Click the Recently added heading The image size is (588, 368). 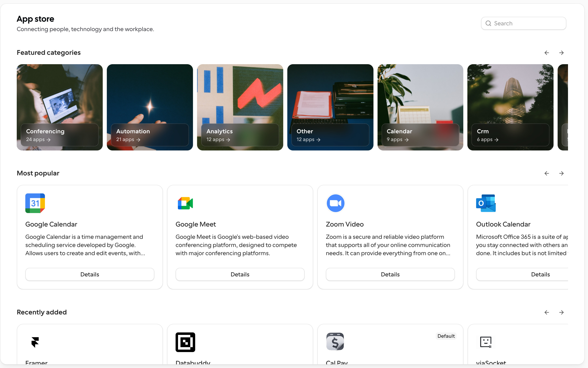42,312
